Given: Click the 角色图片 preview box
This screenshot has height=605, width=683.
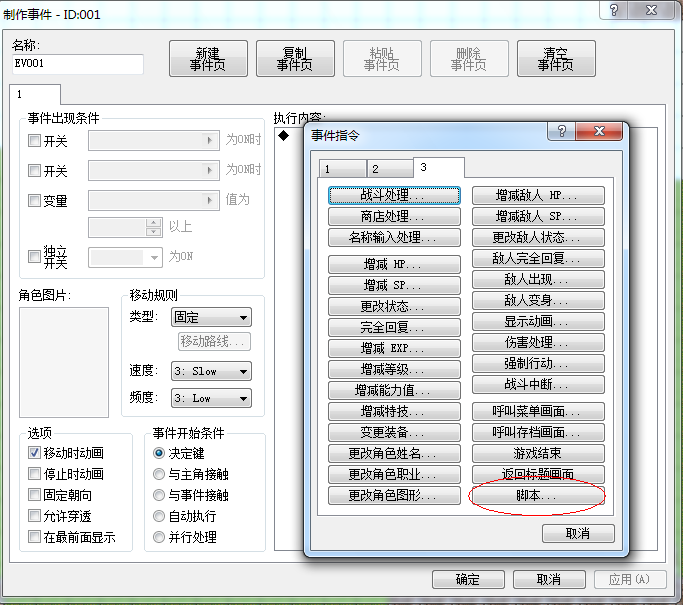Looking at the screenshot, I should (x=64, y=362).
